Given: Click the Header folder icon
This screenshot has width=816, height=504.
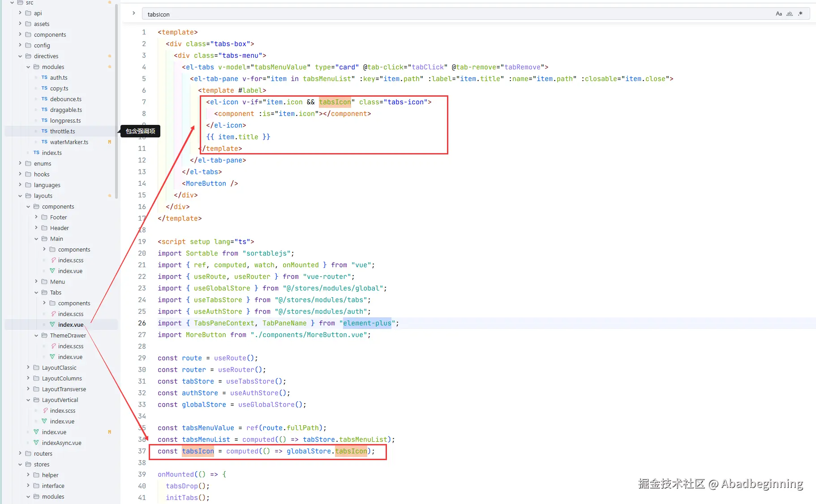Looking at the screenshot, I should tap(44, 228).
